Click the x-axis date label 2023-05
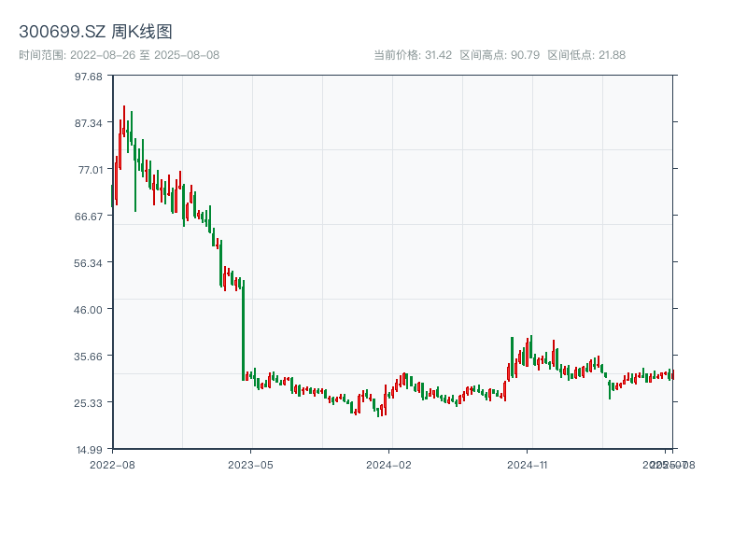The height and width of the screenshot is (560, 747). pos(250,465)
